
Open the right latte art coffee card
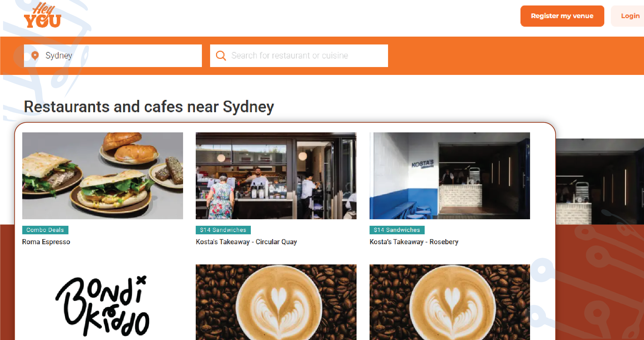click(x=450, y=302)
